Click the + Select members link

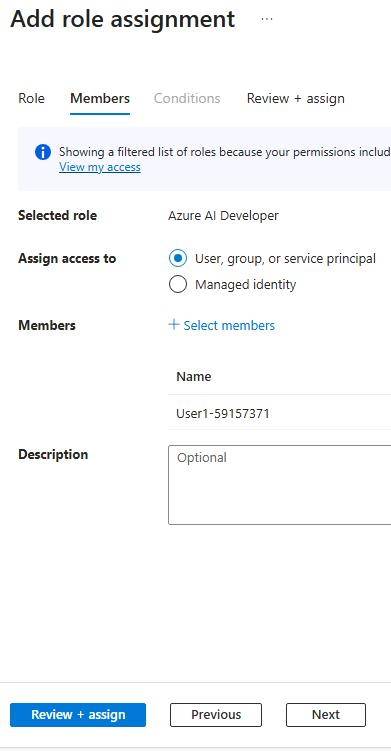pyautogui.click(x=221, y=326)
